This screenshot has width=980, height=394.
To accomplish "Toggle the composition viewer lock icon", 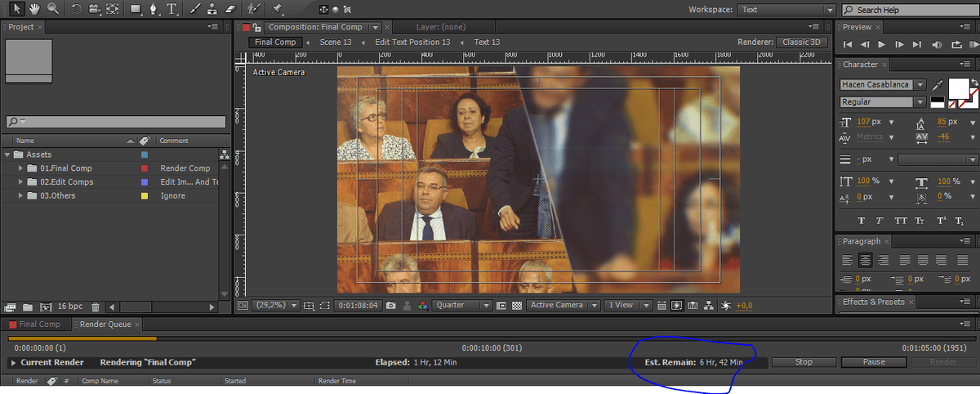I will pyautogui.click(x=257, y=28).
